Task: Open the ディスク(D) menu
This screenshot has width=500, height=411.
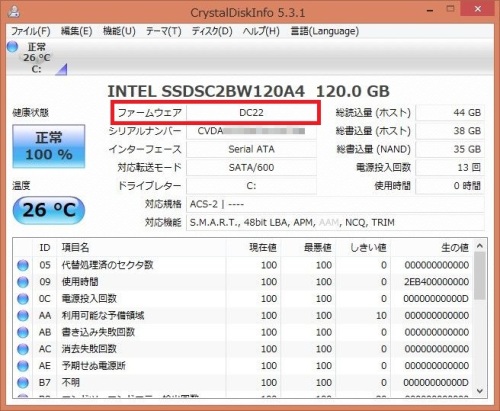Action: pos(212,31)
